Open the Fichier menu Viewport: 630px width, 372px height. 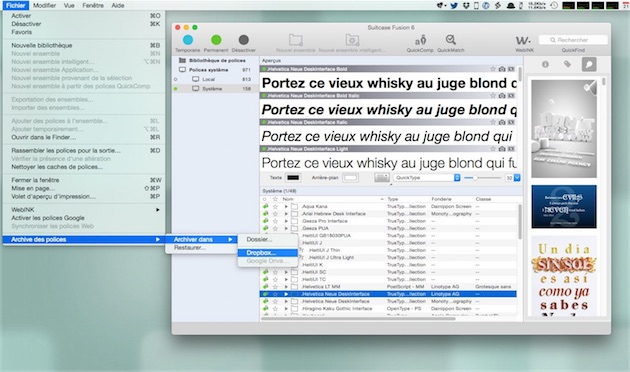16,5
